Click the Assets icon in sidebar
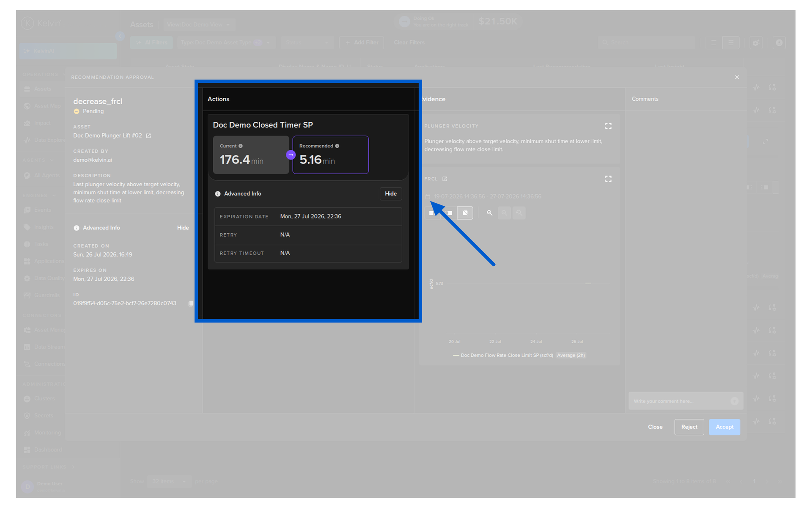This screenshot has height=508, width=812. 27,89
